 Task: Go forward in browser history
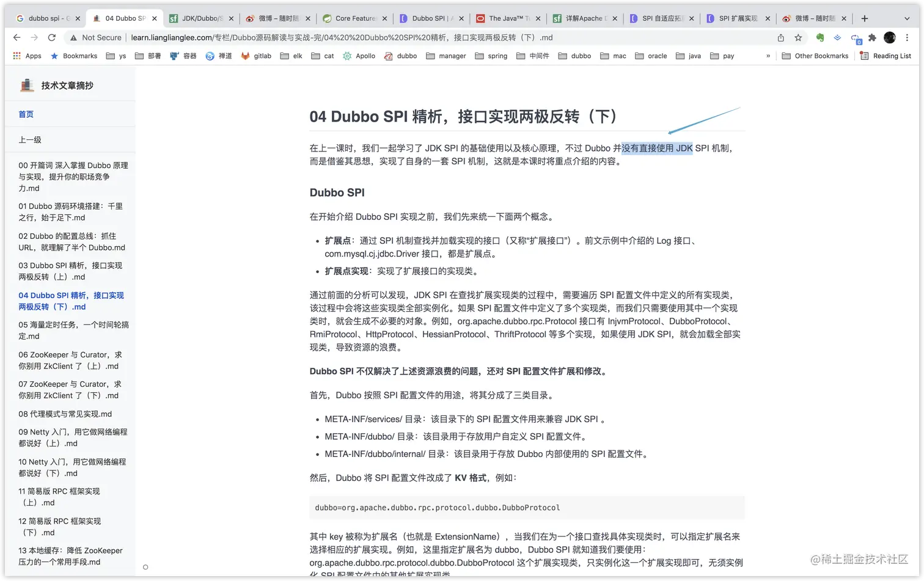click(34, 38)
